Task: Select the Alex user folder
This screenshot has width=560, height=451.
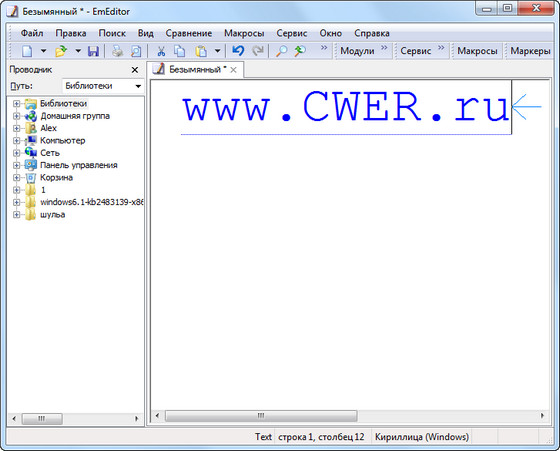Action: click(49, 128)
